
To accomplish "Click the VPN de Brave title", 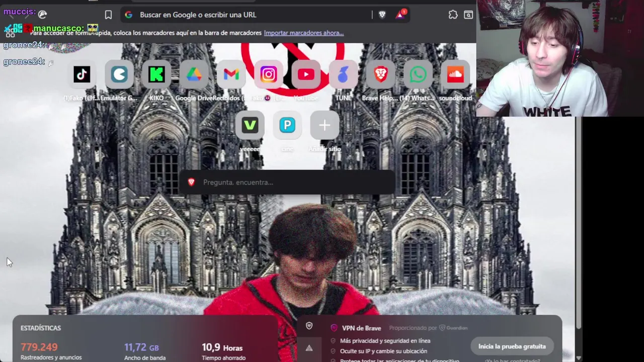I will (x=361, y=328).
